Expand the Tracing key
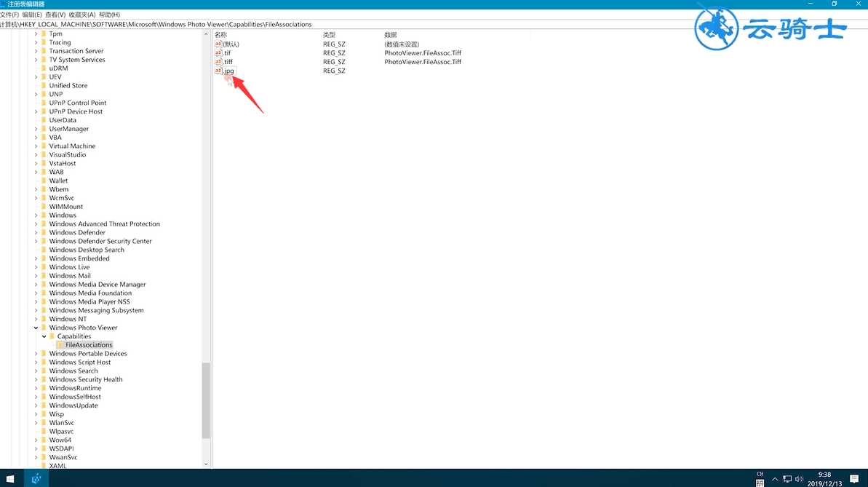The width and height of the screenshot is (868, 487). [x=36, y=43]
